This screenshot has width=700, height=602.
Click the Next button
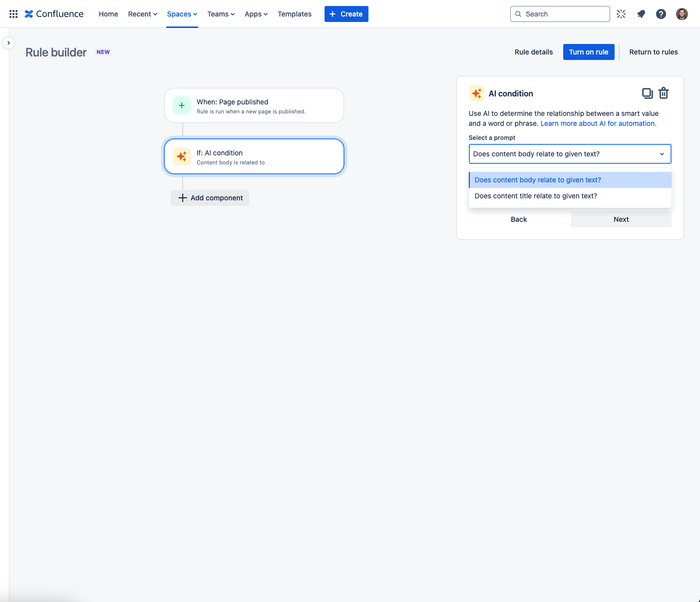click(621, 219)
